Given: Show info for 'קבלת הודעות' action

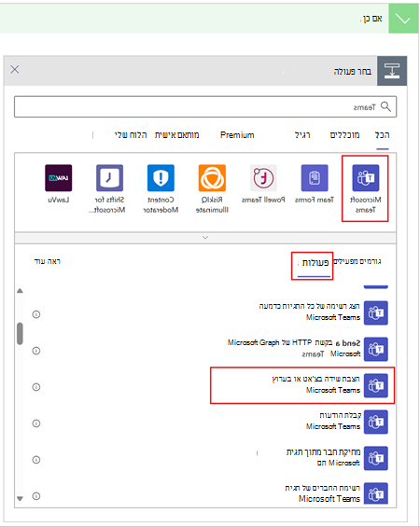Looking at the screenshot, I should pyautogui.click(x=36, y=423).
